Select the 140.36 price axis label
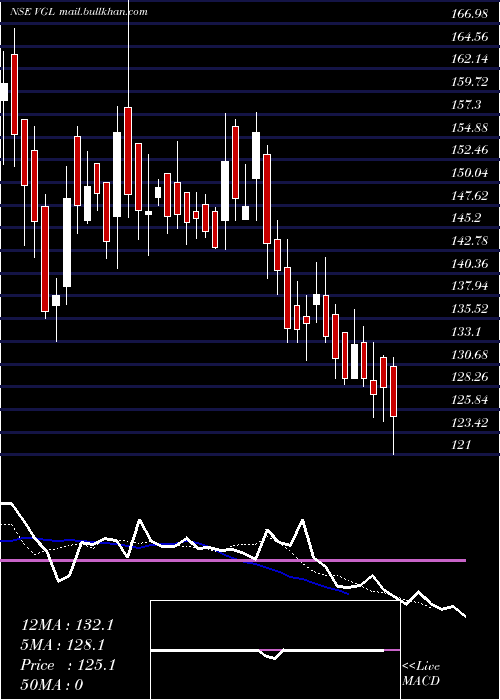Image resolution: width=500 pixels, height=700 pixels. [470, 263]
